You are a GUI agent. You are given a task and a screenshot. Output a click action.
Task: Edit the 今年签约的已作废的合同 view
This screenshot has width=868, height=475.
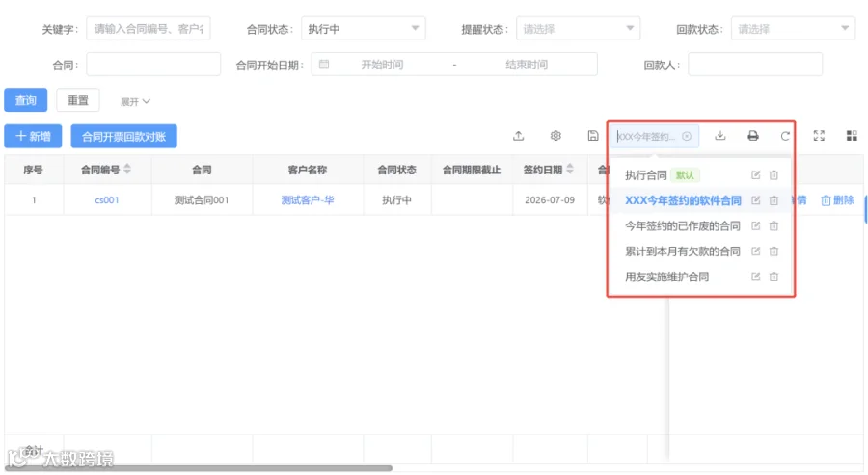click(x=755, y=225)
